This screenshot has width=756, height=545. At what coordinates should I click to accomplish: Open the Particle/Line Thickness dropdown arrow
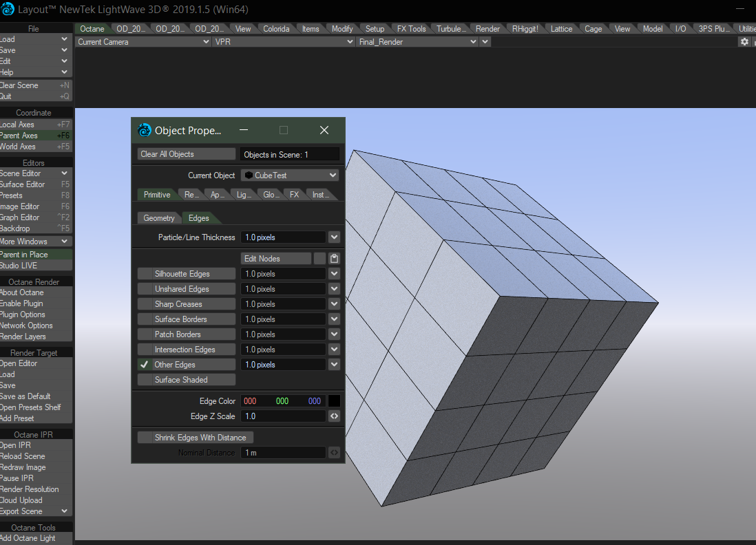tap(334, 237)
